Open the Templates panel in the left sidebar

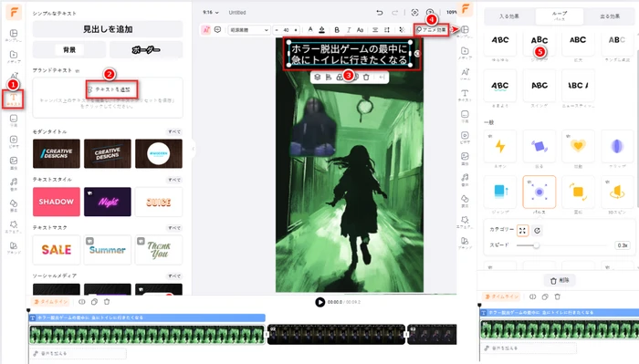(14, 35)
